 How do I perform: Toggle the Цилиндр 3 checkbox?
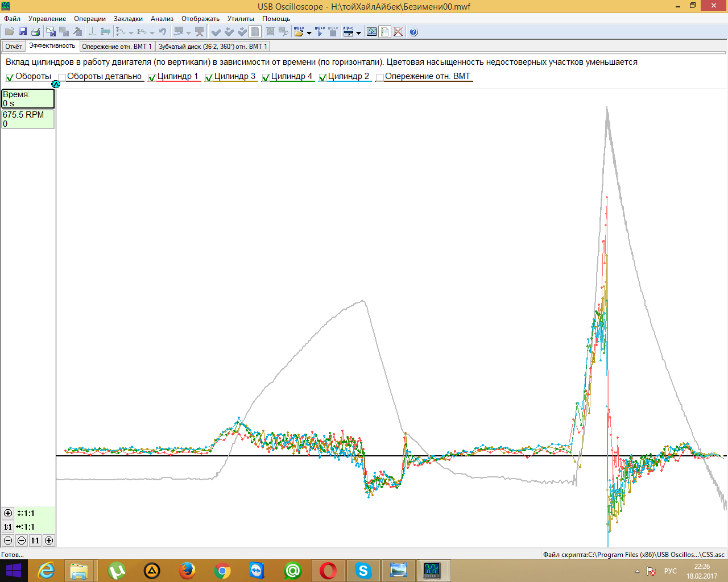point(209,77)
